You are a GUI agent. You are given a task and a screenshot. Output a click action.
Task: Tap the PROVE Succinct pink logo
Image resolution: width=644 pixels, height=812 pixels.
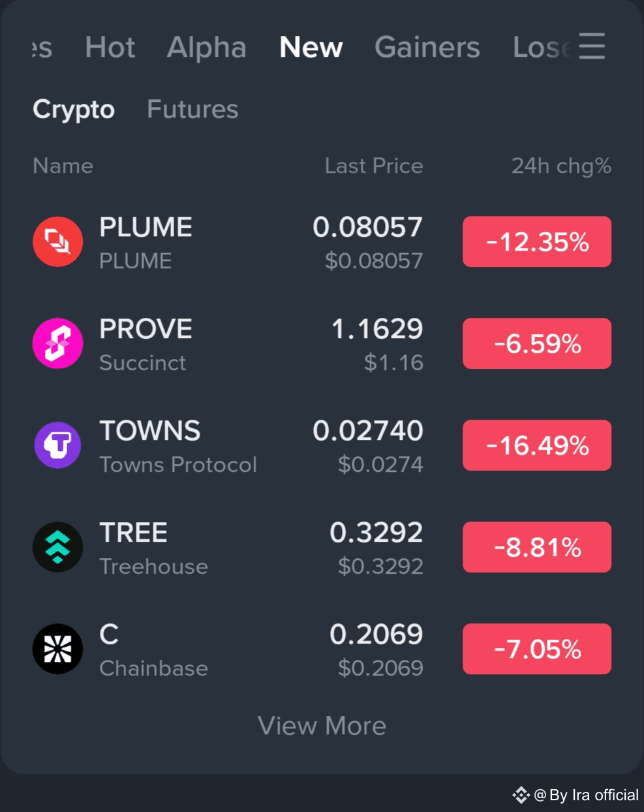point(58,343)
